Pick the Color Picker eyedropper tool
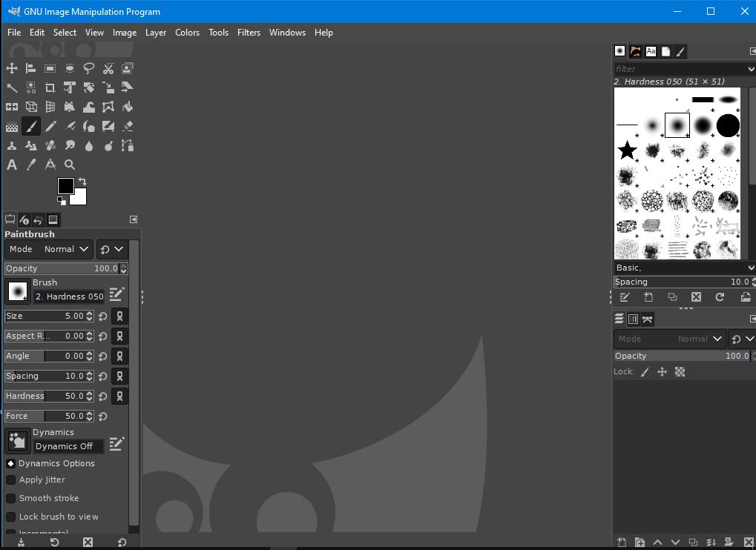Image resolution: width=756 pixels, height=550 pixels. [x=31, y=165]
